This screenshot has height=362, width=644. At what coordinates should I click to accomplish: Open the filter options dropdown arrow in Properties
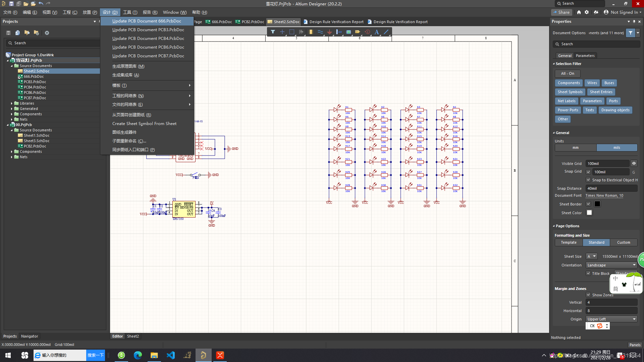point(638,33)
